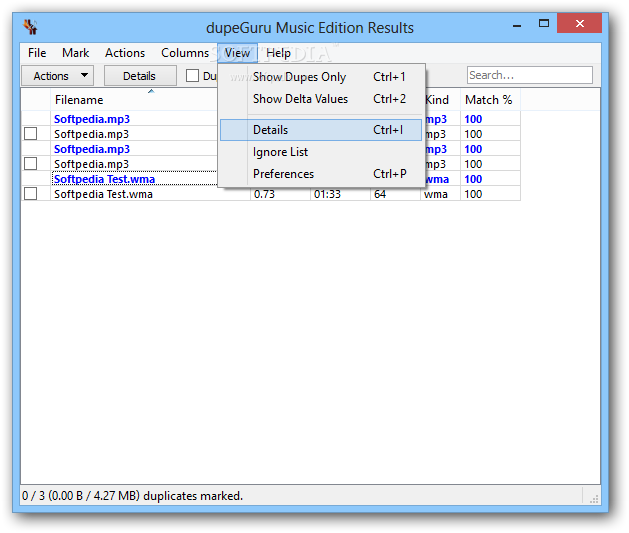Open the Help menu
The image size is (629, 533).
click(x=278, y=53)
